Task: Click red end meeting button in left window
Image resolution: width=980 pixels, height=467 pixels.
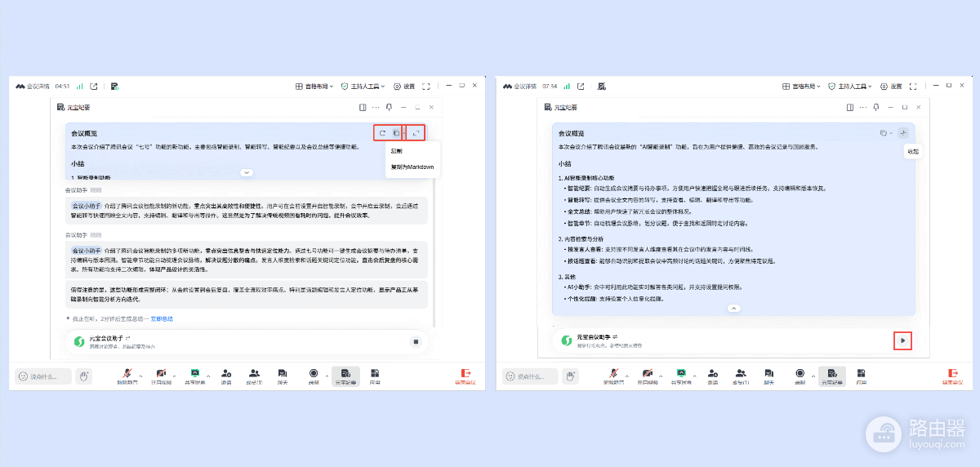Action: pyautogui.click(x=465, y=376)
